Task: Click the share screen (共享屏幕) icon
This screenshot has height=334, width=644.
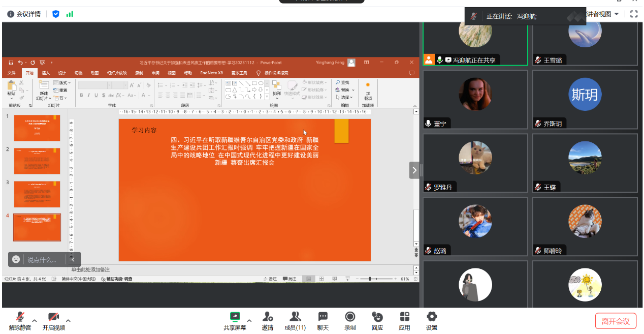Action: point(235,321)
